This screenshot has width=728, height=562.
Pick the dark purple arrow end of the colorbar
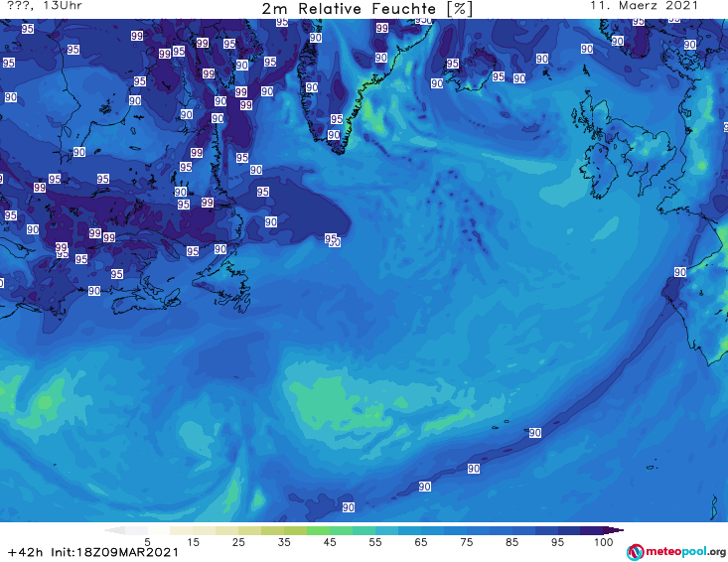click(x=614, y=530)
